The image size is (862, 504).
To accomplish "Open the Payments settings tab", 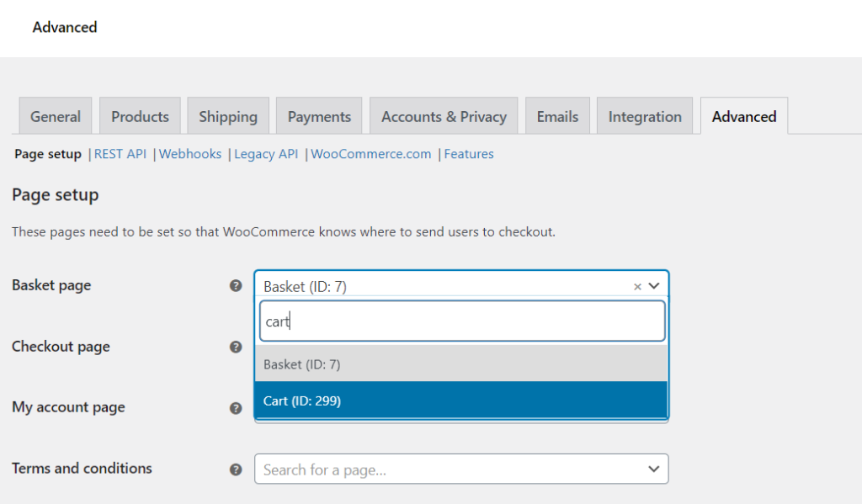I will click(319, 116).
